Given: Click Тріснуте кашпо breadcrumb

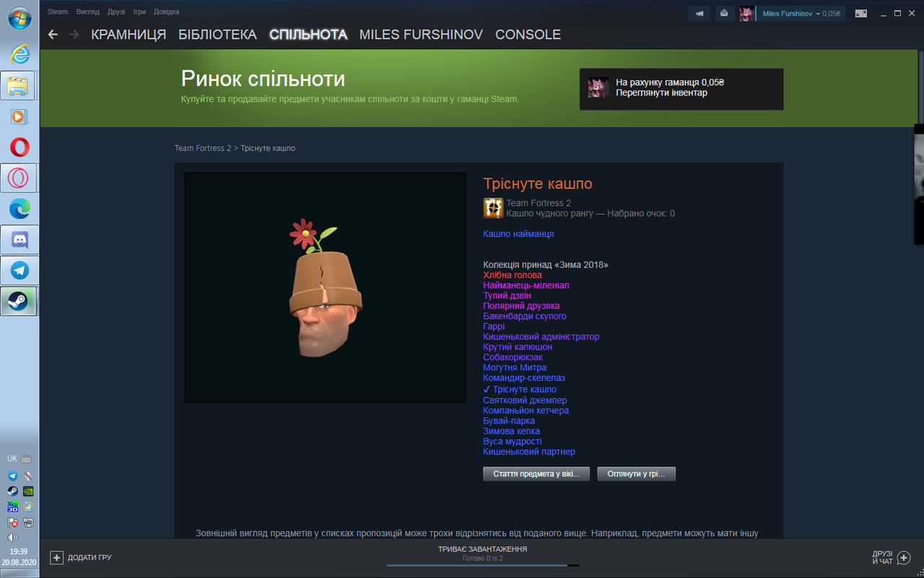Looking at the screenshot, I should click(268, 148).
